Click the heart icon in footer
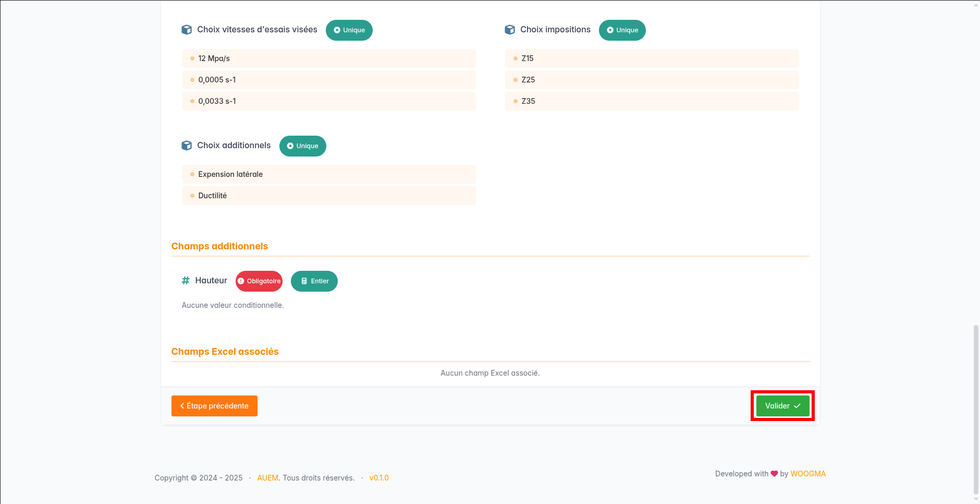The image size is (980, 504). click(774, 474)
